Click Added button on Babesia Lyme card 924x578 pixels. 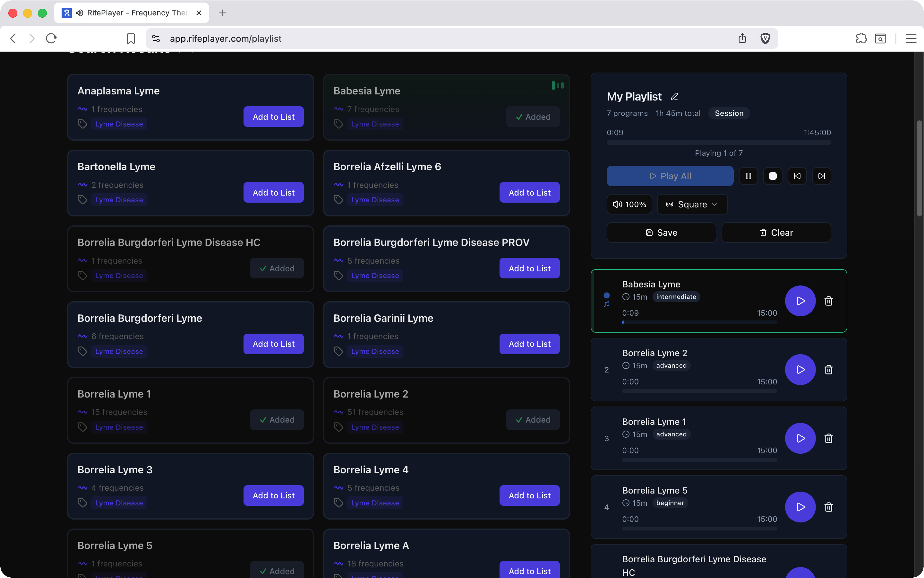point(533,117)
